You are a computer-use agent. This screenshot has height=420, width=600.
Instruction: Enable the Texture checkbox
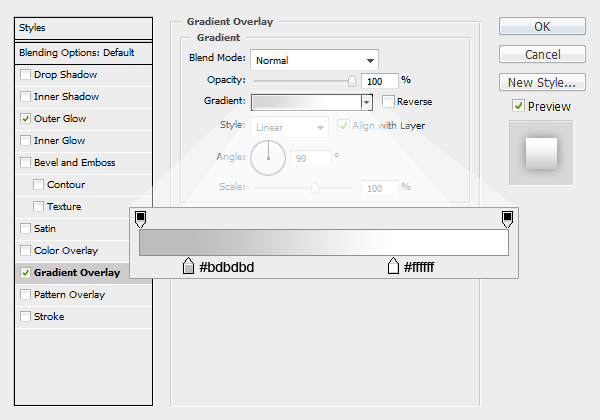click(x=38, y=206)
